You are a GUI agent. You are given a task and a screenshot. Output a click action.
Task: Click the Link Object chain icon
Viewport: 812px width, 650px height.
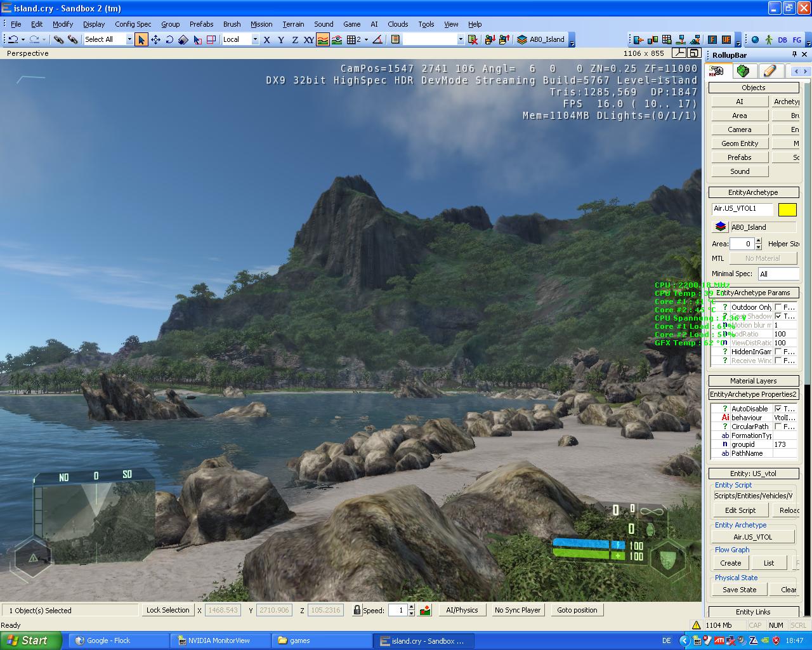58,39
